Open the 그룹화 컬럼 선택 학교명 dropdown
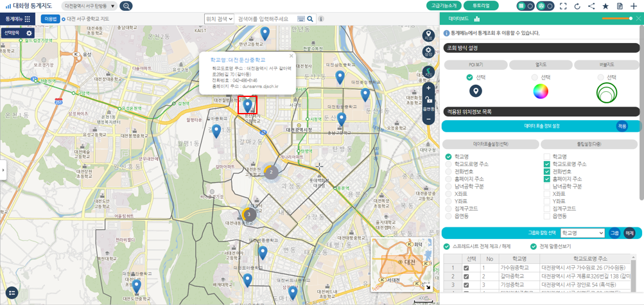644x305 pixels. tap(582, 232)
